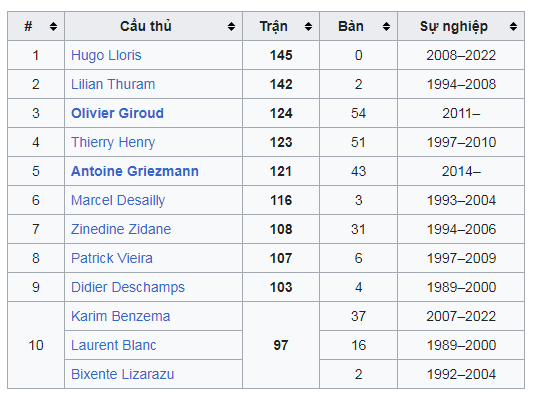The image size is (533, 396).
Task: Open Zinedine Zidane link
Action: [121, 229]
